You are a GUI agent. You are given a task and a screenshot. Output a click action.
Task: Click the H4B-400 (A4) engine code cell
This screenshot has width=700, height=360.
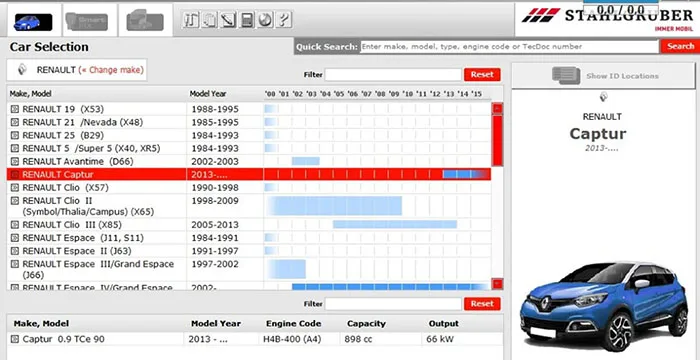coord(291,339)
